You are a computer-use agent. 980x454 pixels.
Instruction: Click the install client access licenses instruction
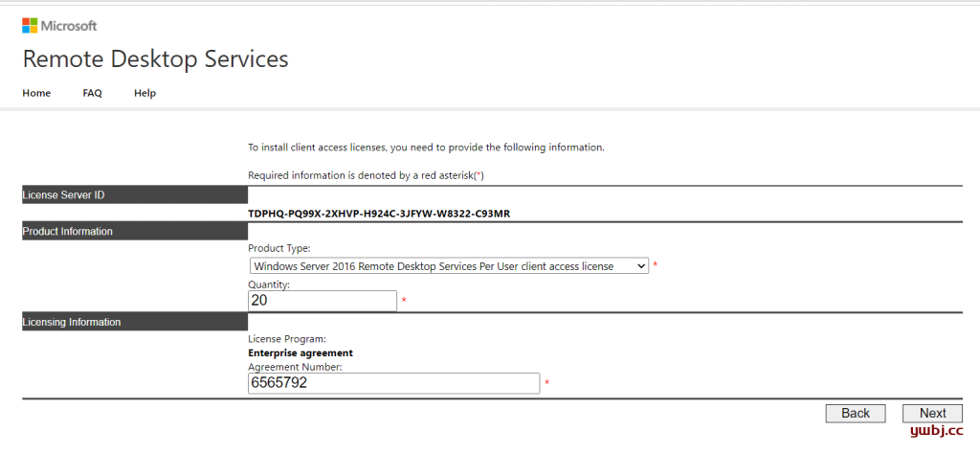coord(426,148)
